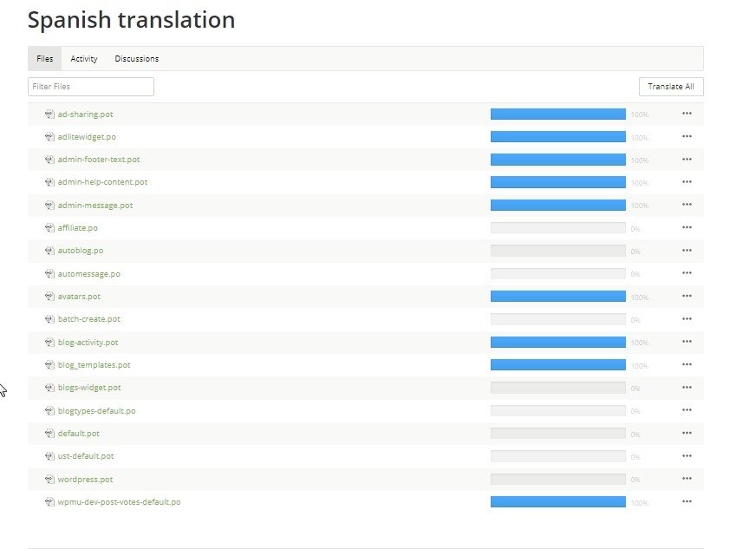756x549 pixels.
Task: Click the full progress bar for avatars.pot
Action: 558,297
